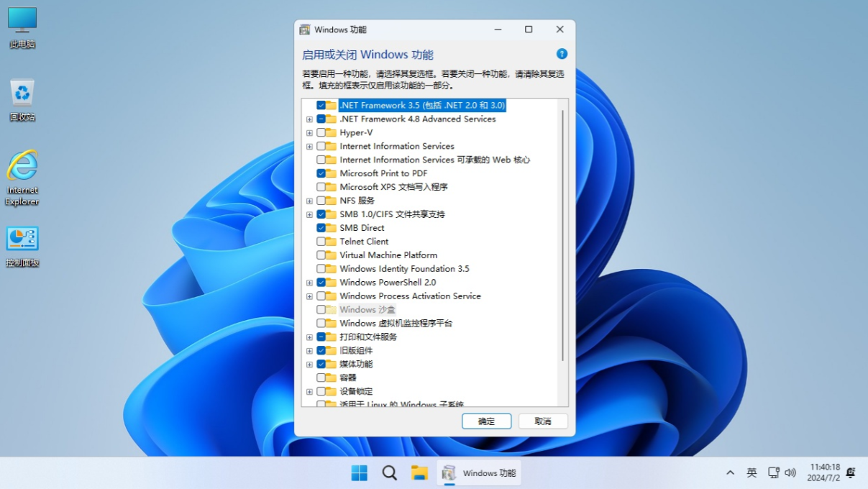Open taskbar search magnifier
Screen dimensions: 868x489
coord(389,472)
